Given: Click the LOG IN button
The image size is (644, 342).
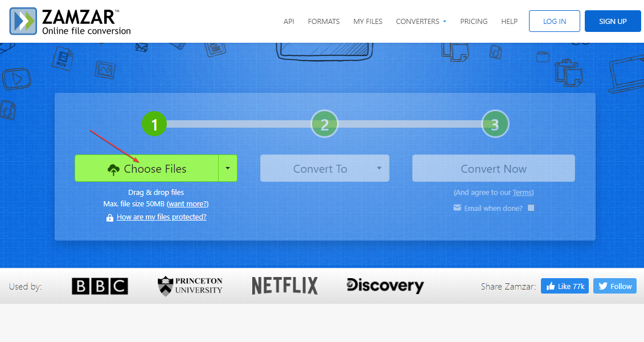Looking at the screenshot, I should coord(555,21).
